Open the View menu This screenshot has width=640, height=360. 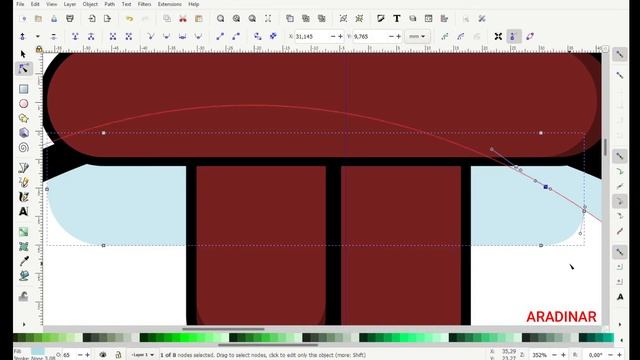[x=51, y=4]
